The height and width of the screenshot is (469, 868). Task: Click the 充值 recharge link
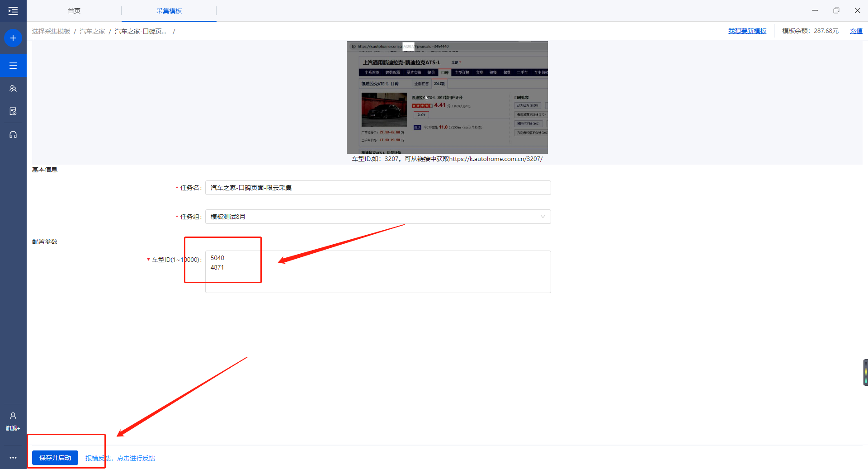(856, 31)
